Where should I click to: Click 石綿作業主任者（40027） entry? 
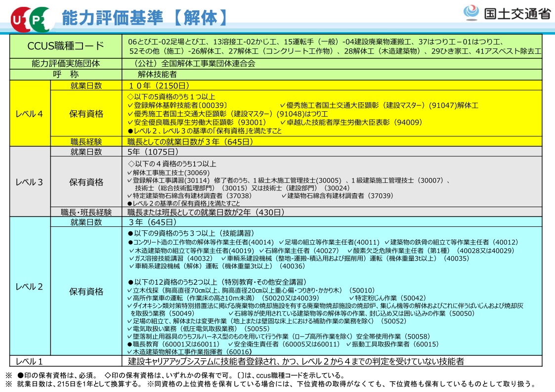pos(299,251)
